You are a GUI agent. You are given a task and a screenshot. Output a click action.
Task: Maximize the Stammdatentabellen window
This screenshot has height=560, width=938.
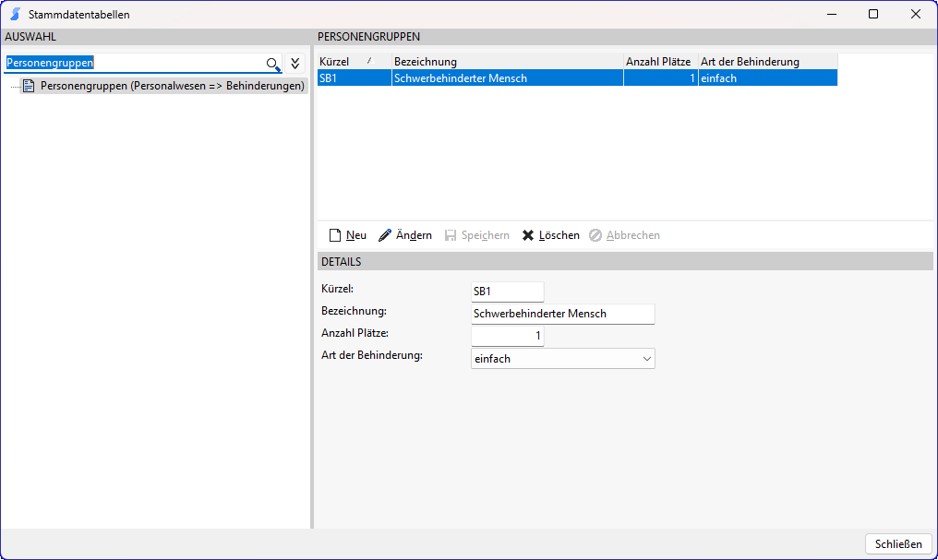873,15
